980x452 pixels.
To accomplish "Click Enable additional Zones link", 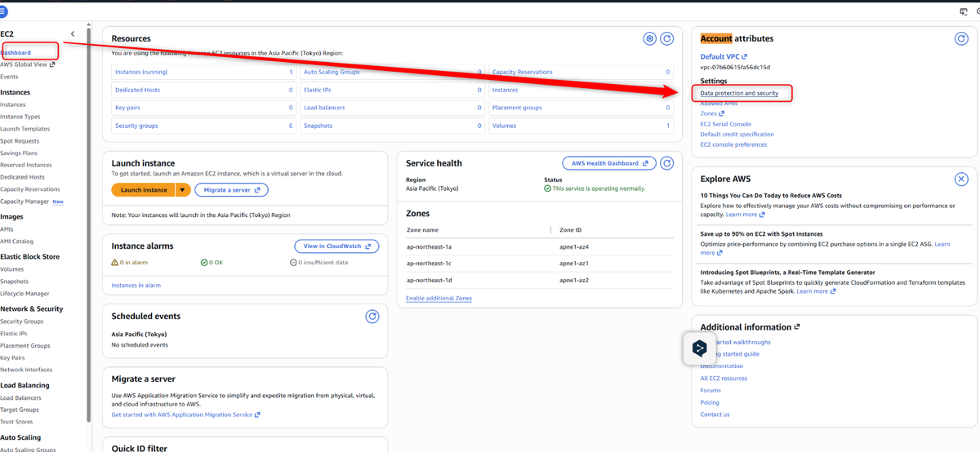I will click(439, 298).
